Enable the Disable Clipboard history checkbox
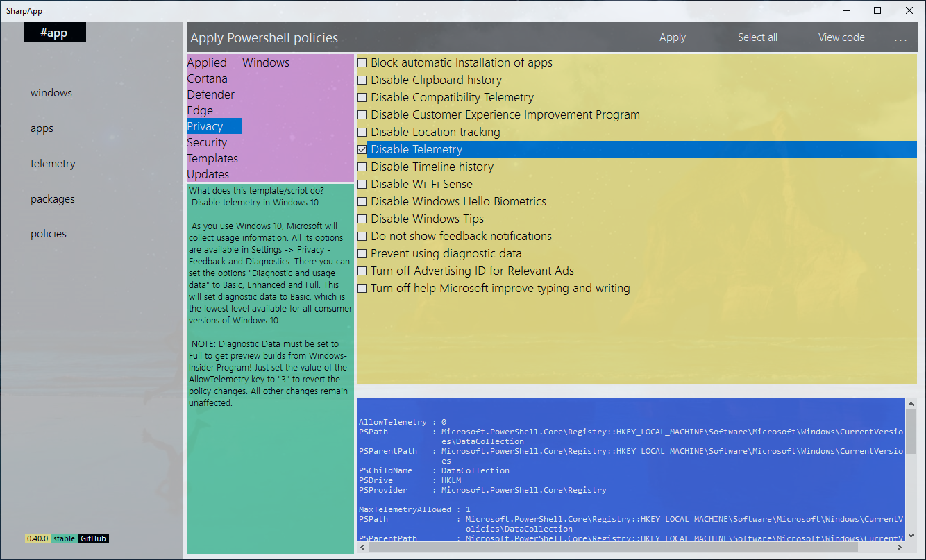The height and width of the screenshot is (560, 926). (362, 80)
